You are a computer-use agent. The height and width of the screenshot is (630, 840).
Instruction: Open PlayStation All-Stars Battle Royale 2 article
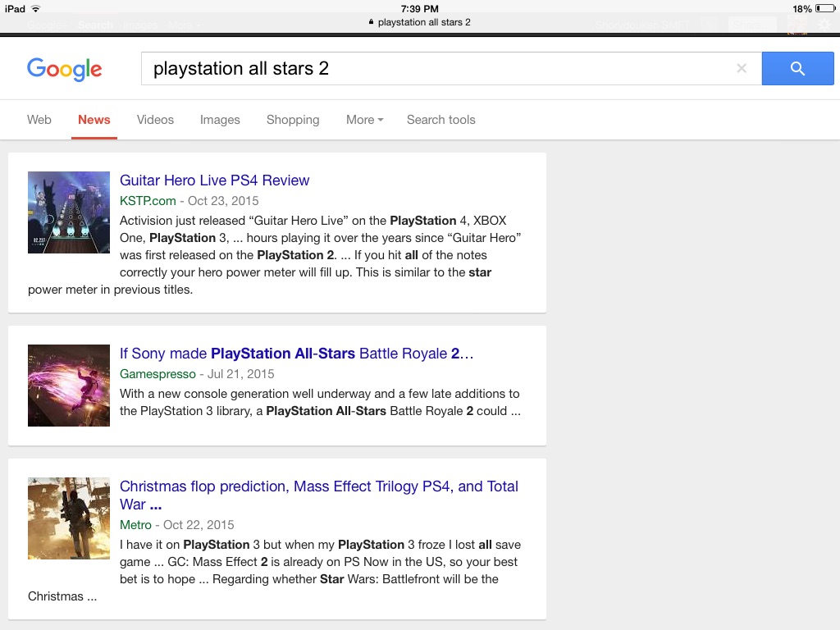[x=296, y=354]
